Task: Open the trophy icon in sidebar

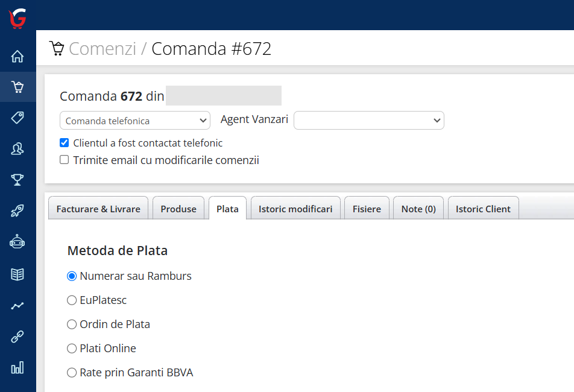Action: (17, 180)
